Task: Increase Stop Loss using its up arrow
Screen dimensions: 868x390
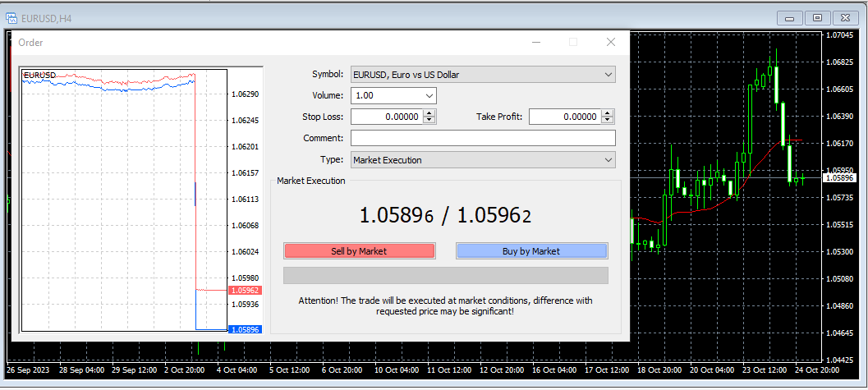Action: (429, 113)
